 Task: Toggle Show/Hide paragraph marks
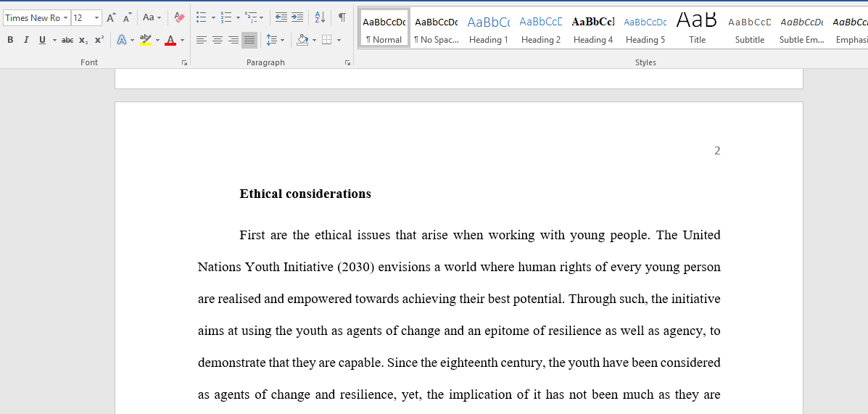tap(342, 17)
